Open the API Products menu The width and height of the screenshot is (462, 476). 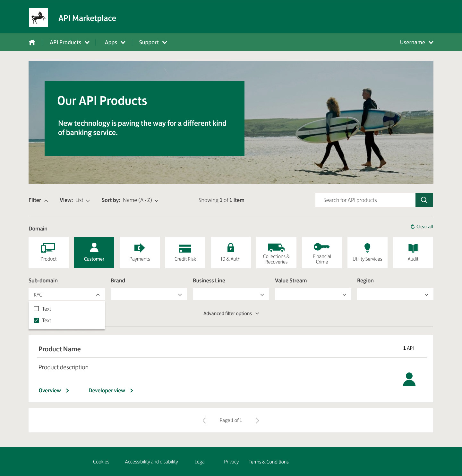(x=70, y=42)
